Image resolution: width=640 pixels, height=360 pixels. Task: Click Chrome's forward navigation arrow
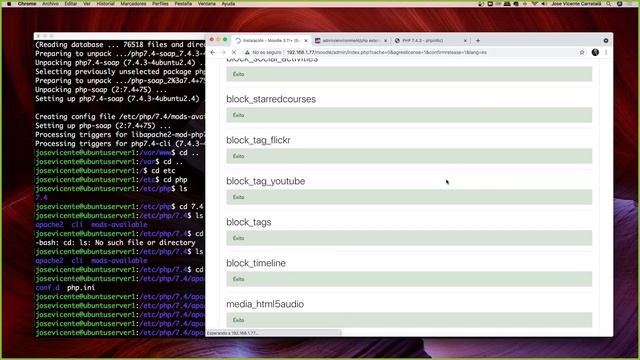point(223,52)
